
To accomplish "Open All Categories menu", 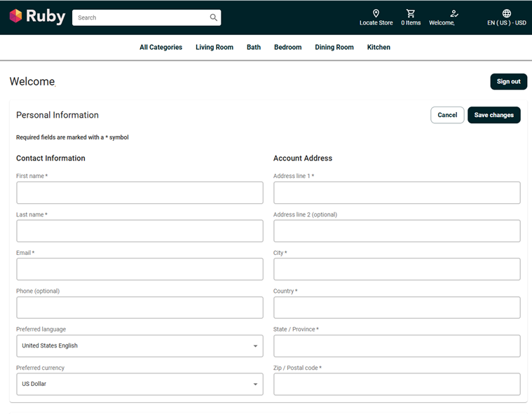I will coord(161,48).
